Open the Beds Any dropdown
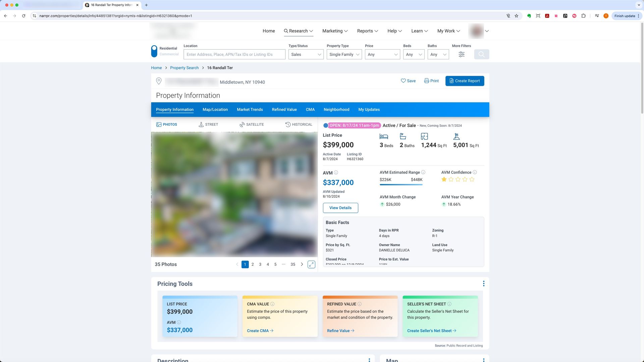The width and height of the screenshot is (644, 362). pyautogui.click(x=414, y=54)
